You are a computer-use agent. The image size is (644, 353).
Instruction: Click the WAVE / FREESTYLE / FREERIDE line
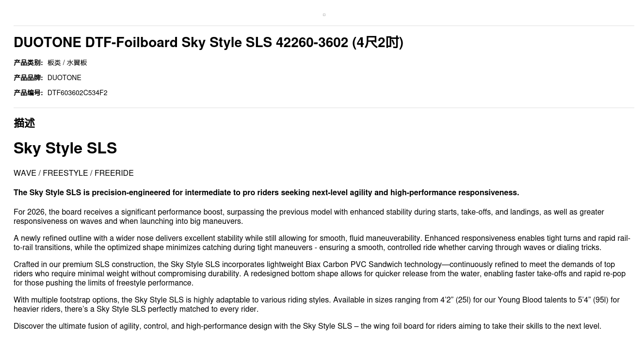tap(74, 173)
